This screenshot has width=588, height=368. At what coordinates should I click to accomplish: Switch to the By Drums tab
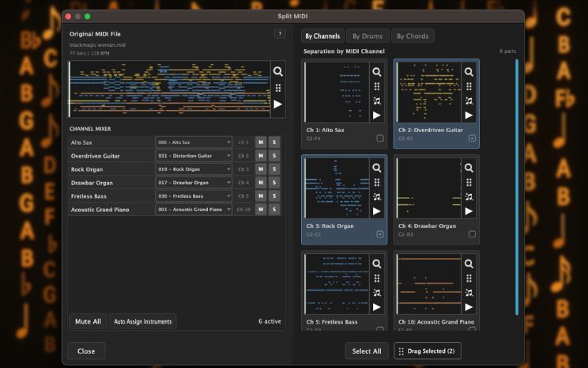tap(367, 36)
